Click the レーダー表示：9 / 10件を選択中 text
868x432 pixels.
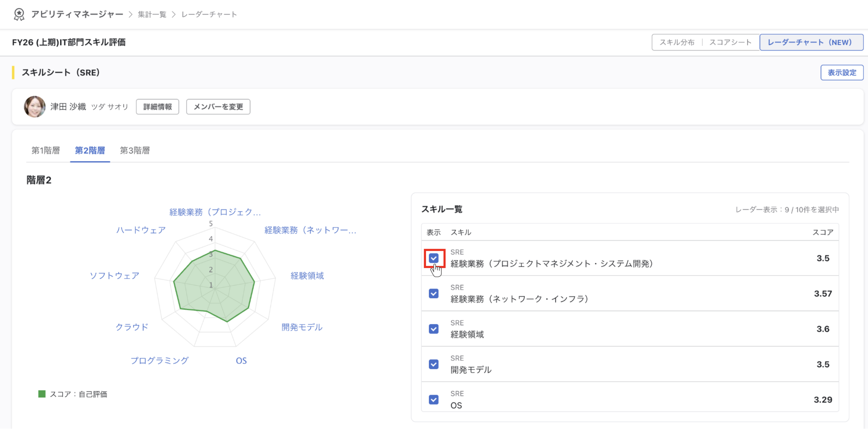[787, 210]
